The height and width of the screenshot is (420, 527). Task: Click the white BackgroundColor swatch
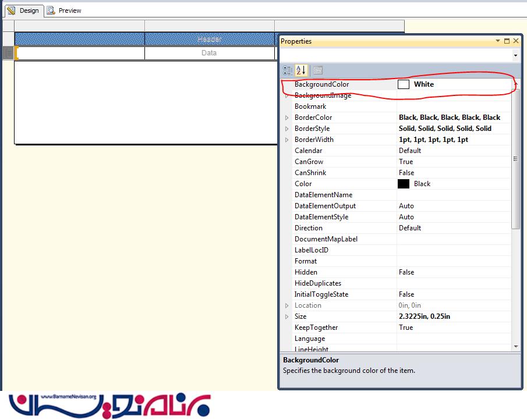point(404,84)
